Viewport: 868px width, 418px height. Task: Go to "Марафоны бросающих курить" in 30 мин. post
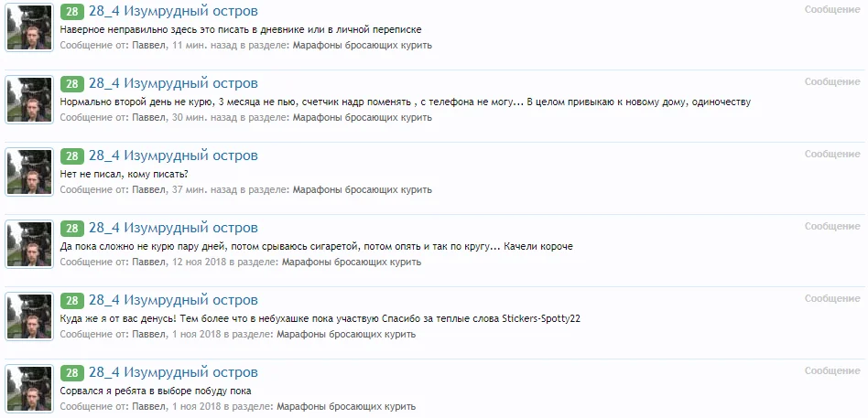pyautogui.click(x=362, y=117)
